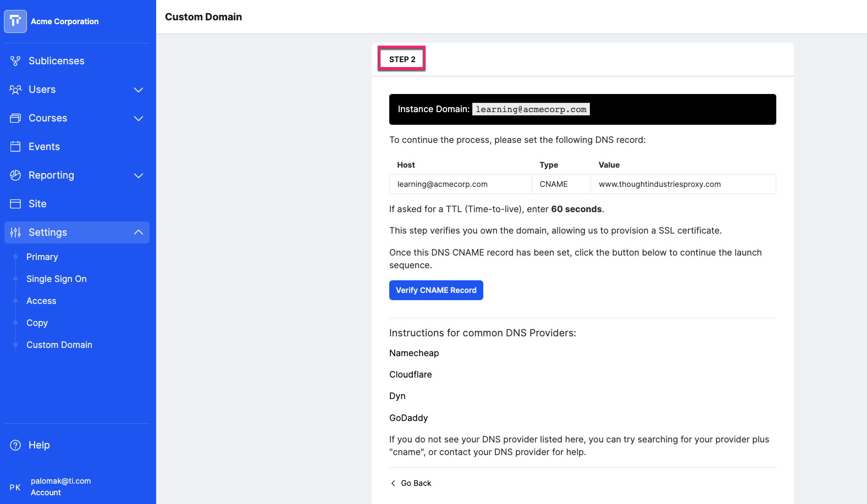This screenshot has width=867, height=504.
Task: Click the STEP 2 tab label
Action: click(402, 59)
